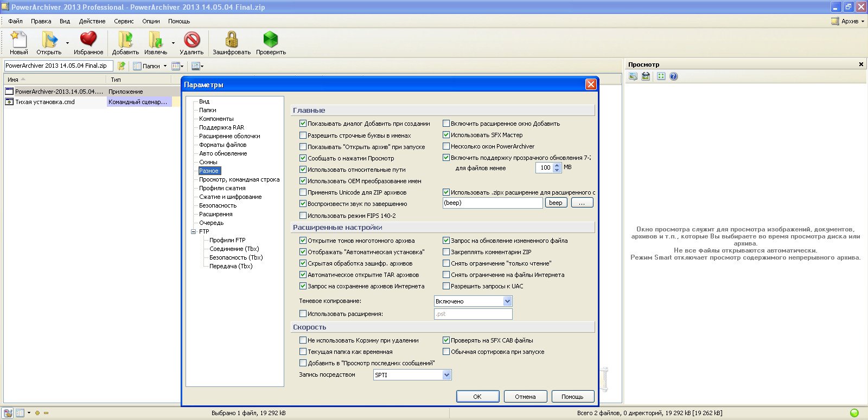The height and width of the screenshot is (420, 868).
Task: Click the Проверить green cube icon
Action: pos(271,40)
